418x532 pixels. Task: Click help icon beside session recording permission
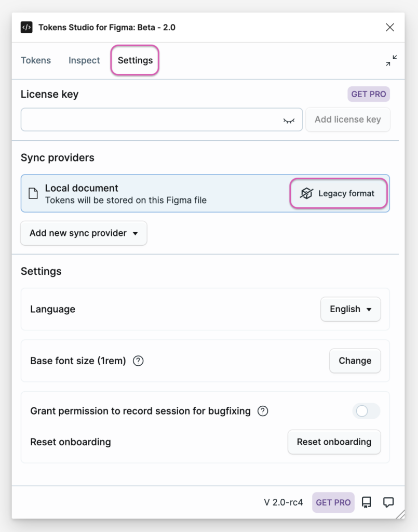pos(263,411)
